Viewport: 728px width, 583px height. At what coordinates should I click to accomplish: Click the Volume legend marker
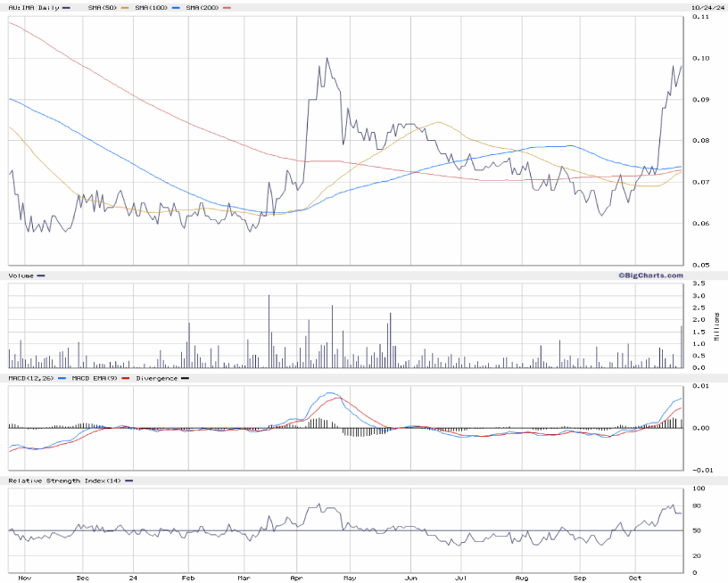coord(40,276)
